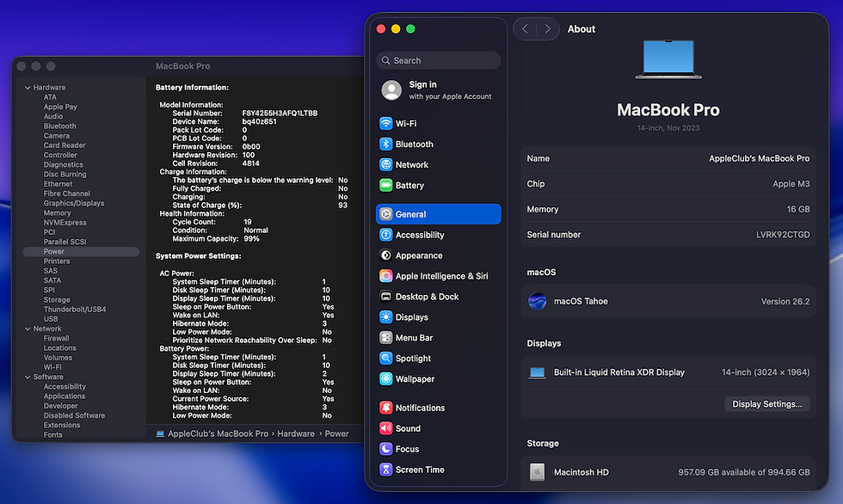The height and width of the screenshot is (504, 843).
Task: Click serial number LVRK92CTGD
Action: tap(783, 235)
